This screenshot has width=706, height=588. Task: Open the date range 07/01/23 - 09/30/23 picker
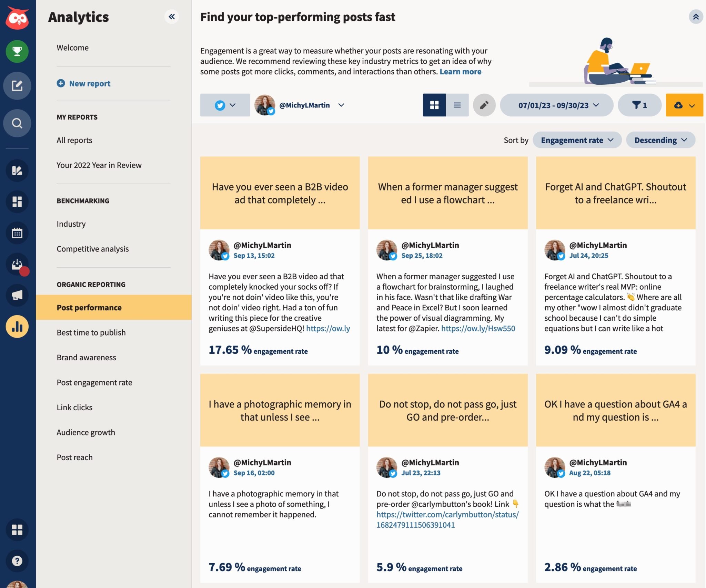(x=556, y=105)
